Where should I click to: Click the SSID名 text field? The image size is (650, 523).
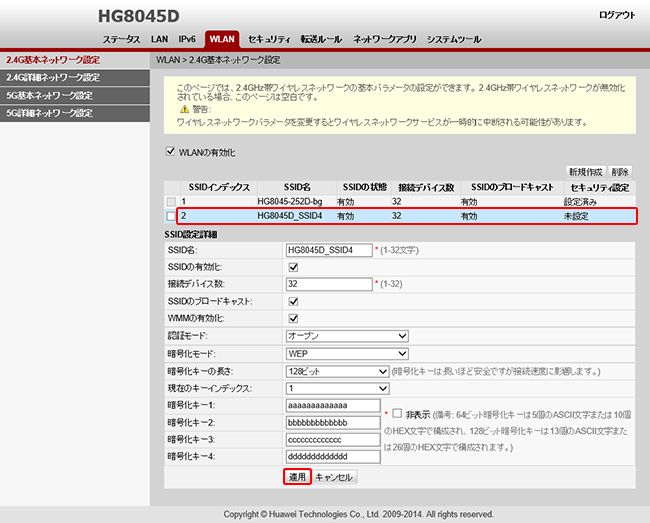[x=328, y=250]
